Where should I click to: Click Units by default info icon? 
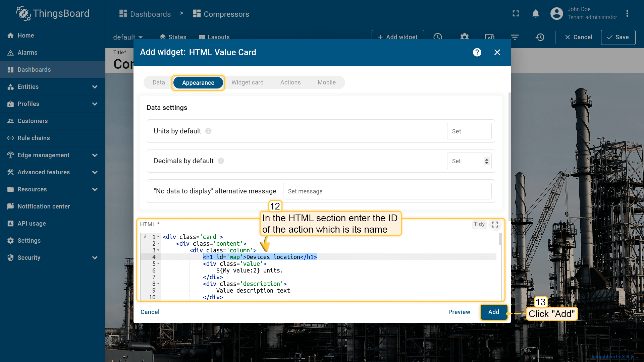point(208,131)
